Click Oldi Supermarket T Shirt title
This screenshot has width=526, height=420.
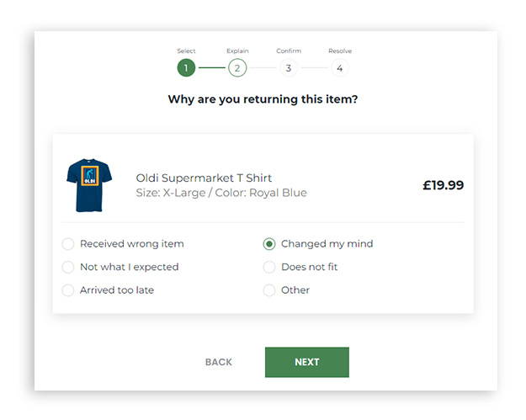[204, 178]
